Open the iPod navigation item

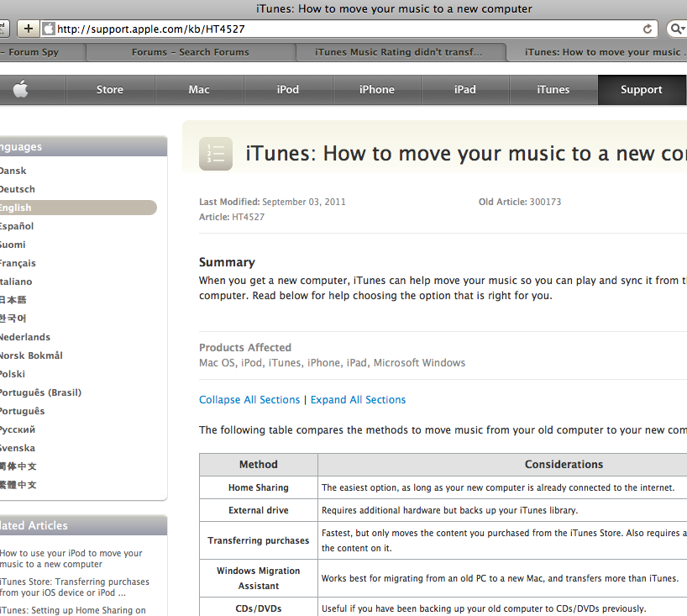(x=288, y=89)
